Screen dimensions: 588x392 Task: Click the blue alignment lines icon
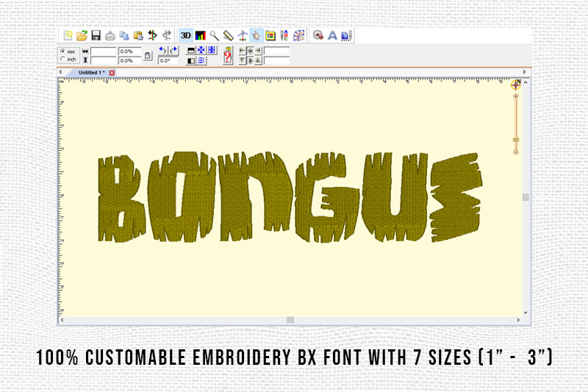point(201,60)
